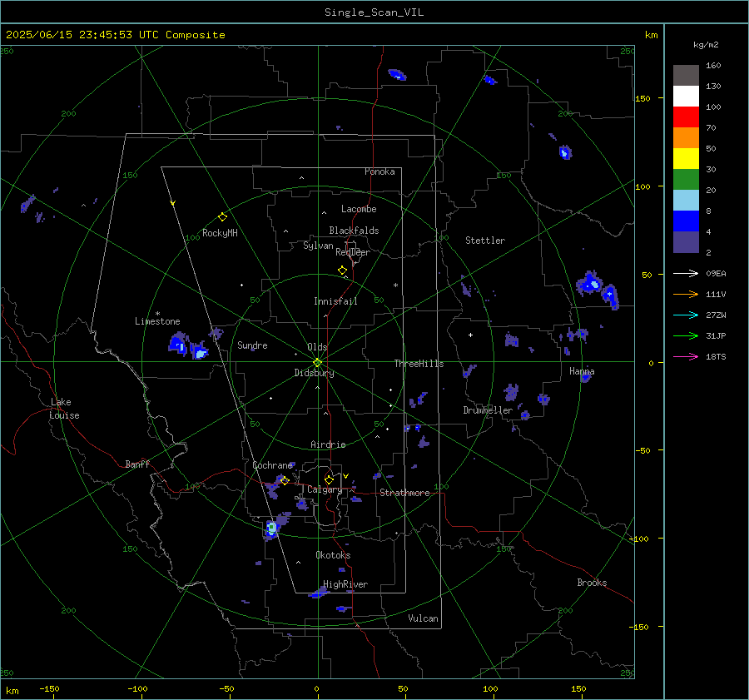Click the Drumheller label

488,410
